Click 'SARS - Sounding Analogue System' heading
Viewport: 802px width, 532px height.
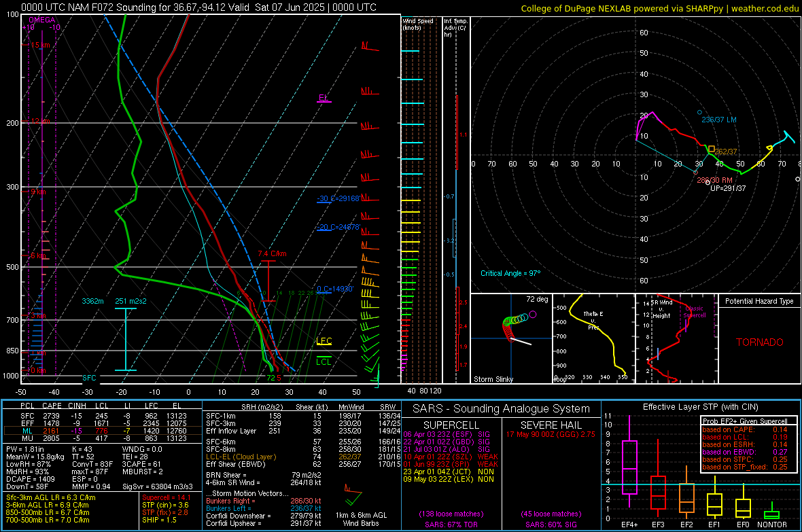click(x=502, y=409)
